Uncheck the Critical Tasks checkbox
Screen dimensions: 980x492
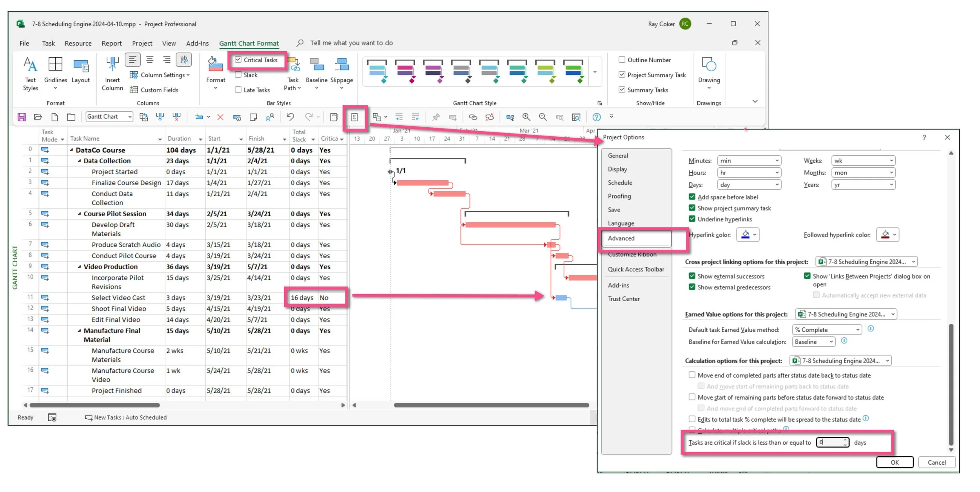coord(238,60)
